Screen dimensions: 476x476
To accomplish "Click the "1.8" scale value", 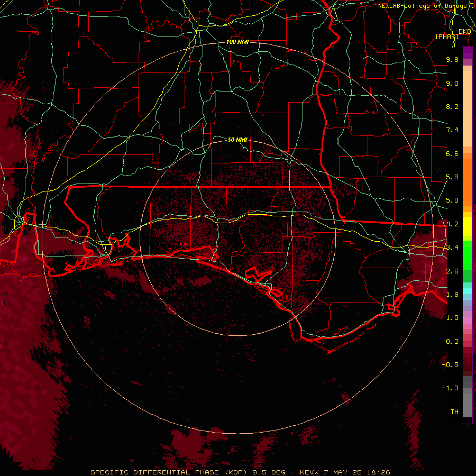I will [x=452, y=295].
